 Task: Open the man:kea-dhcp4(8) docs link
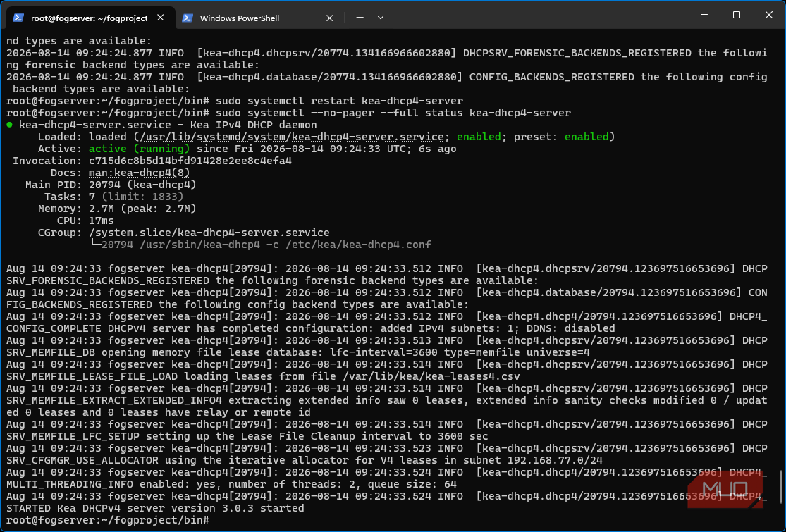coord(140,173)
